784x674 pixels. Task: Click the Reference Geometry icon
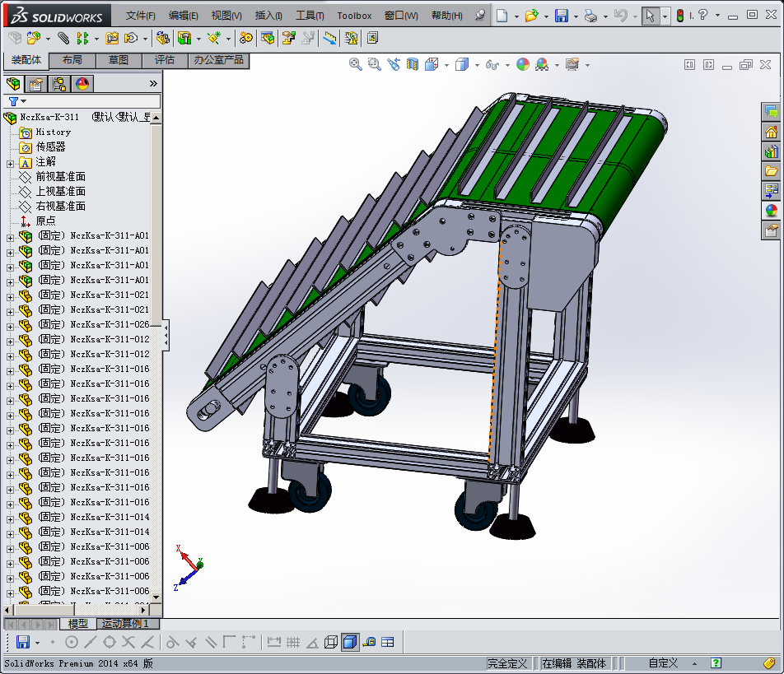click(x=214, y=38)
